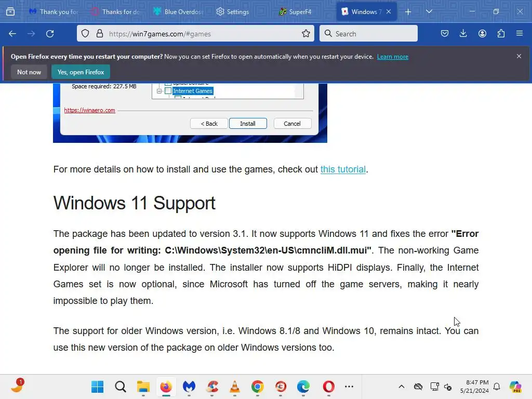Go back to the previous page
This screenshot has height=399, width=532.
pyautogui.click(x=12, y=34)
